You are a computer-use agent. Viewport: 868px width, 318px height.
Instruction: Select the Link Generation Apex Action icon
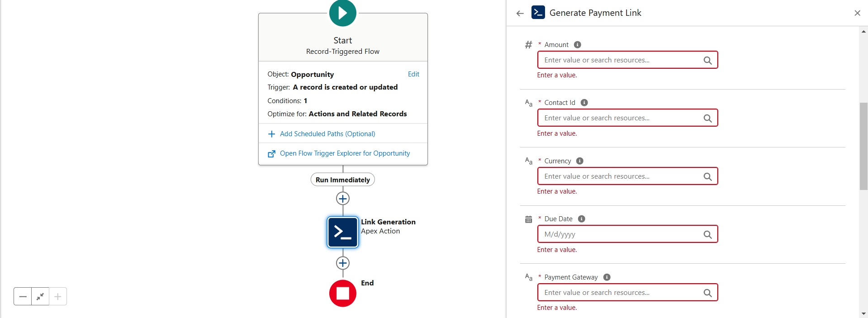pos(343,232)
